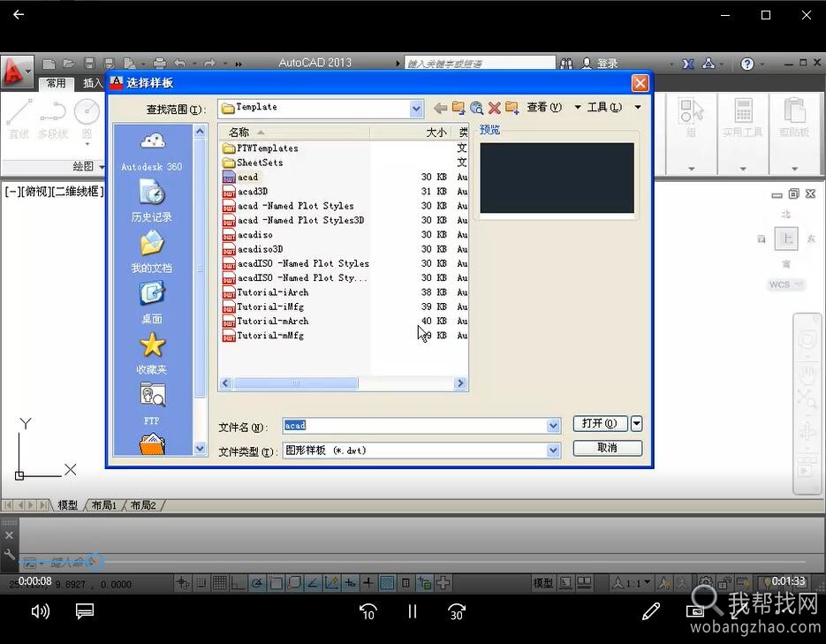Open the 查看(V) view dropdown in dialog
This screenshot has width=826, height=644.
pyautogui.click(x=553, y=108)
